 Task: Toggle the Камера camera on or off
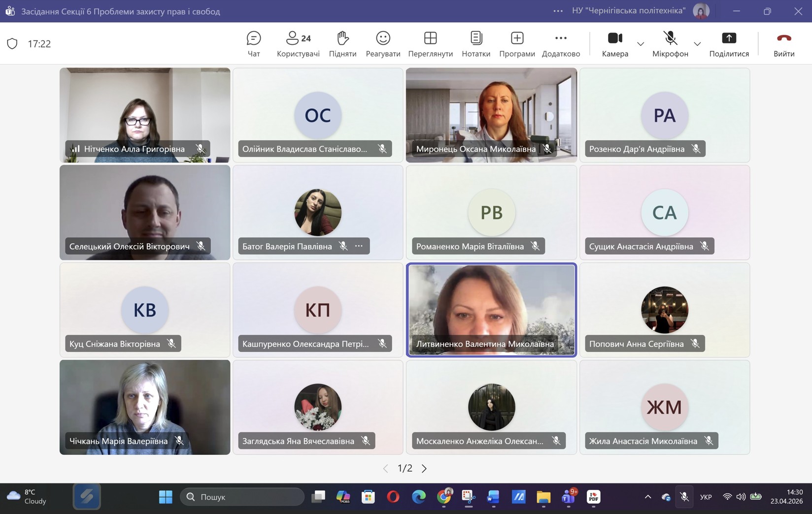[615, 44]
